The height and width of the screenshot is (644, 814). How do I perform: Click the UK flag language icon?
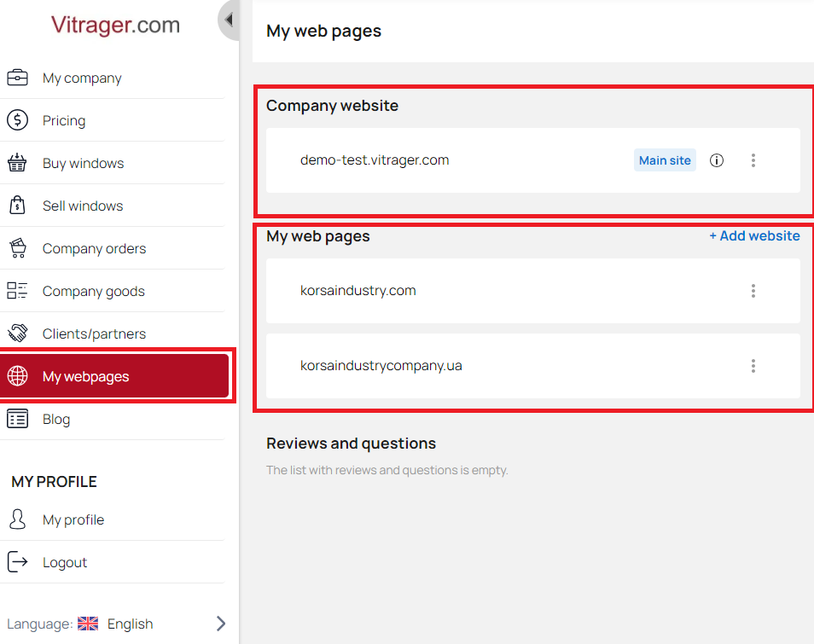coord(88,624)
